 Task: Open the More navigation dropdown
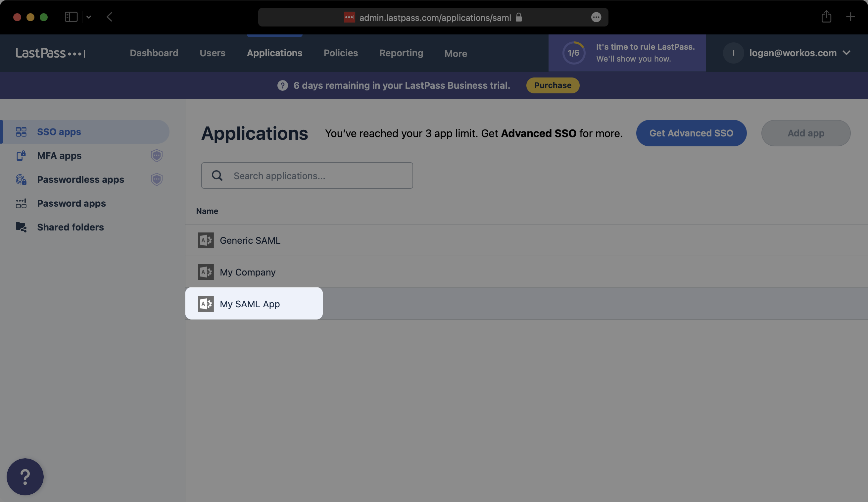click(x=456, y=53)
